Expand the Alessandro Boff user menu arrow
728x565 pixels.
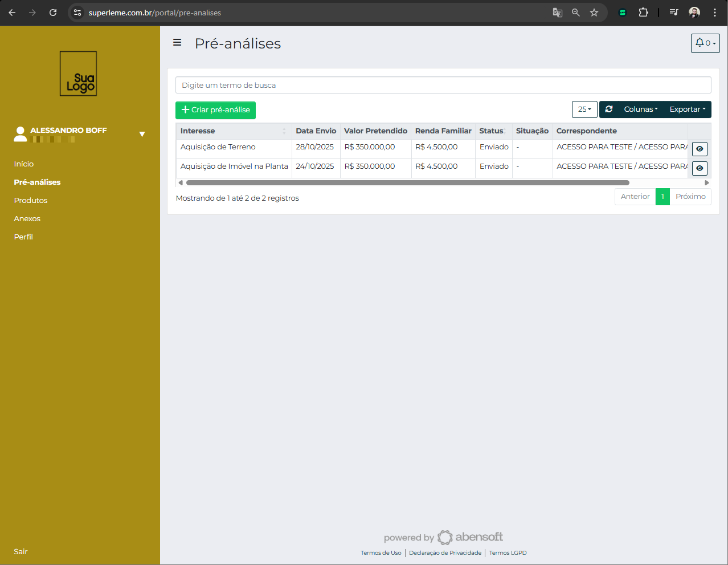[x=142, y=134]
